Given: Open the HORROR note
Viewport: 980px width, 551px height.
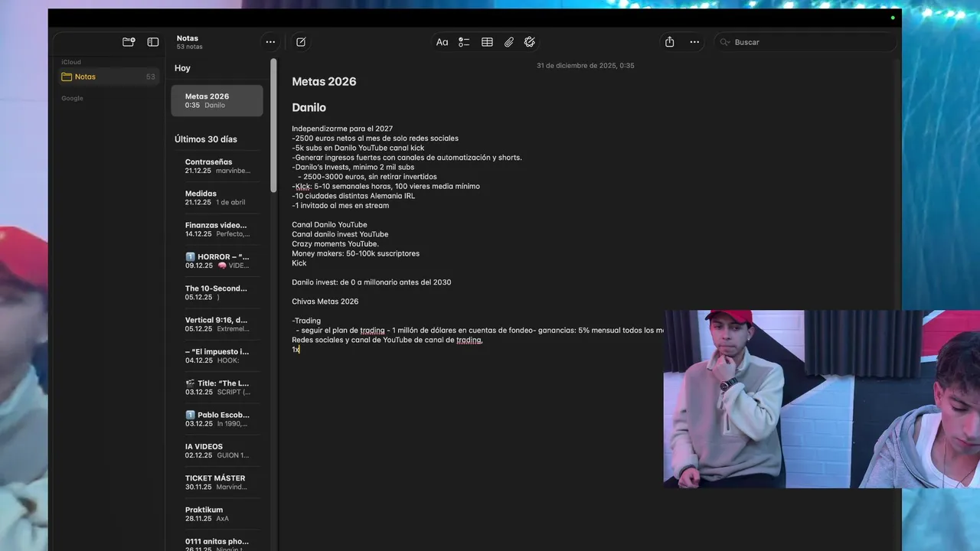Looking at the screenshot, I should point(217,261).
